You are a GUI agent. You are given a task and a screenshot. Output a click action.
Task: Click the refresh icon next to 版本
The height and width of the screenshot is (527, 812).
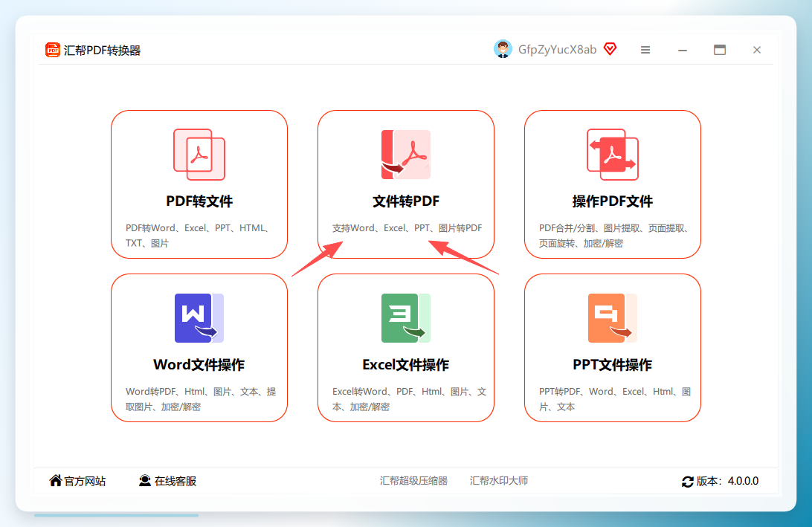coord(687,482)
